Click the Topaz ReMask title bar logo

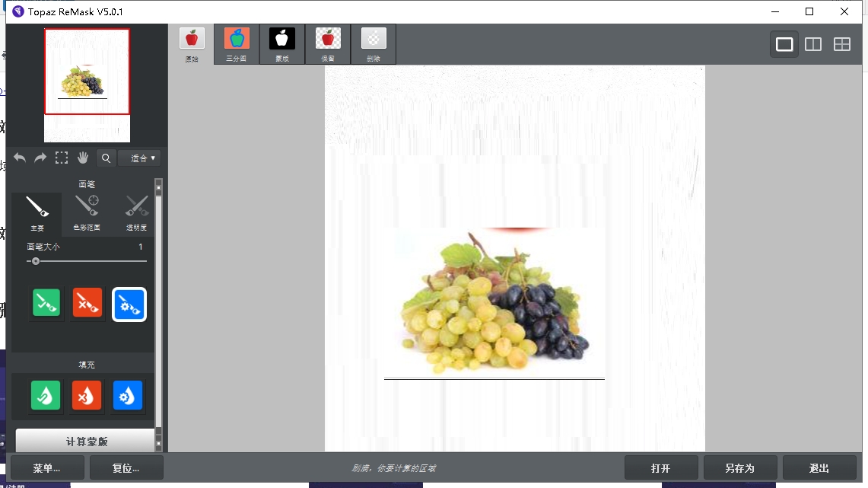[x=18, y=11]
